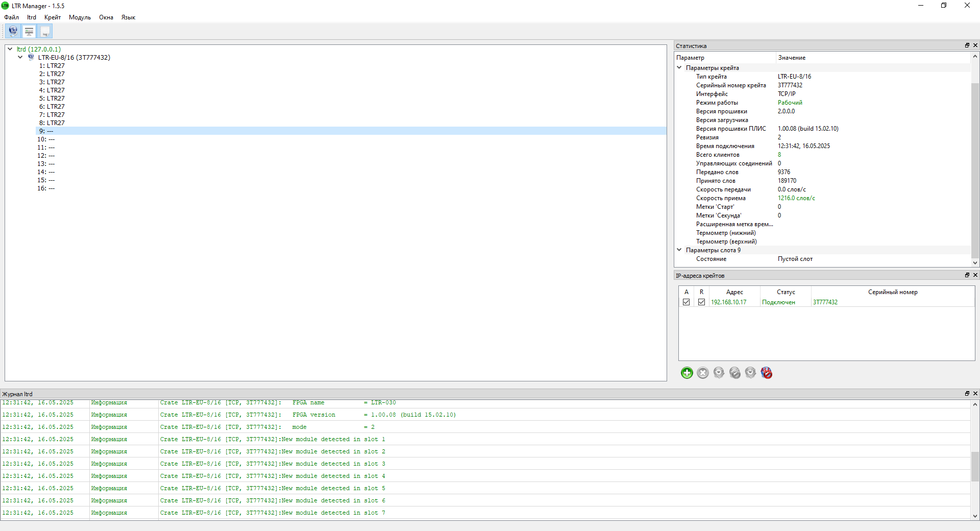
Task: Click the Режим работы statistics row
Action: pyautogui.click(x=822, y=102)
